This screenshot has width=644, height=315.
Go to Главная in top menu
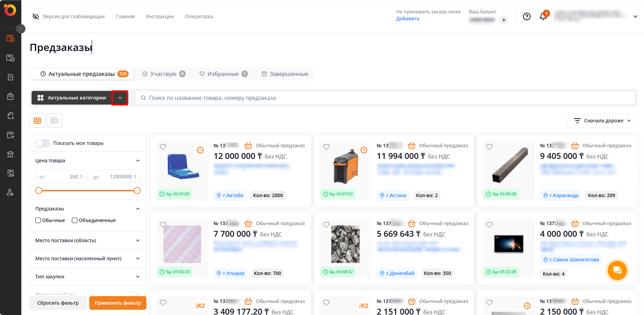pyautogui.click(x=125, y=16)
